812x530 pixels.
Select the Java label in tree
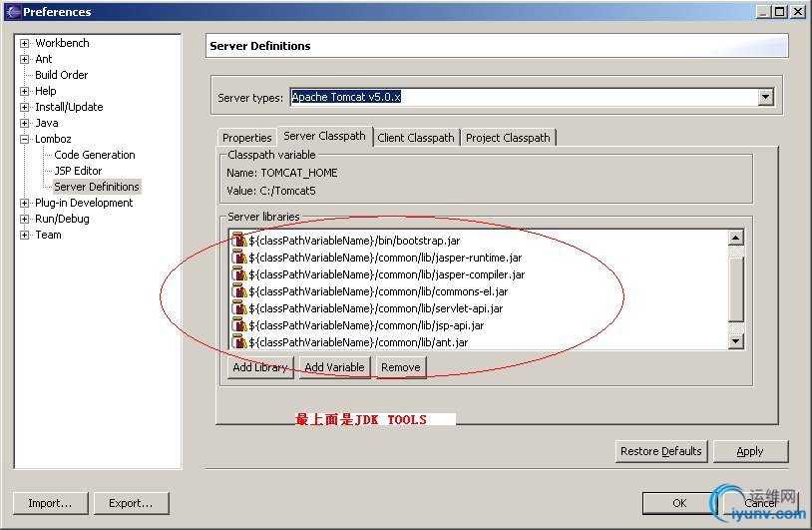(47, 124)
